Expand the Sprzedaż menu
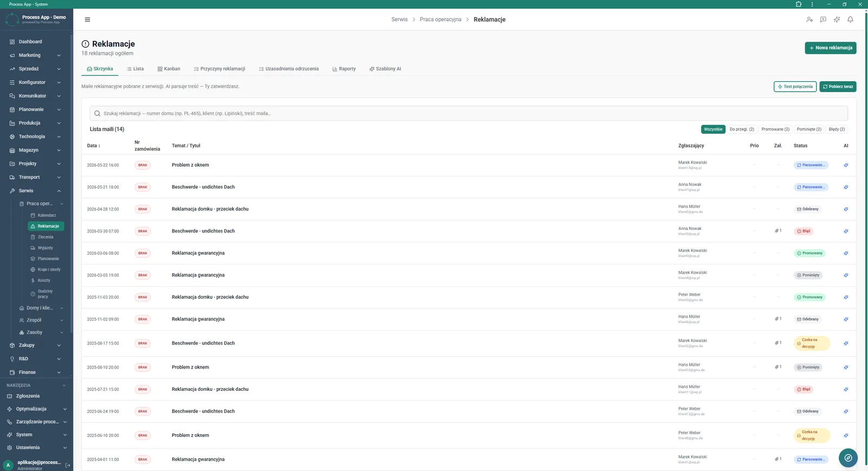 pos(36,69)
